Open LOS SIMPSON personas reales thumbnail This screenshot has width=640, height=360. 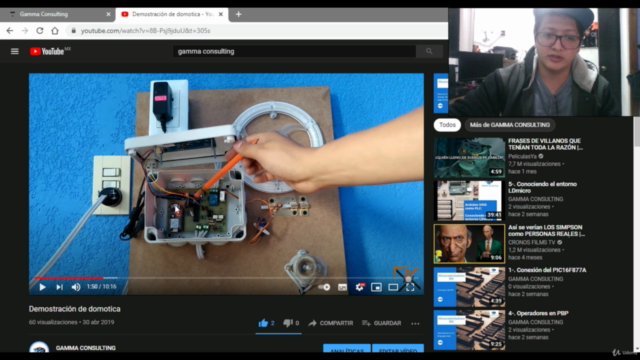469,244
